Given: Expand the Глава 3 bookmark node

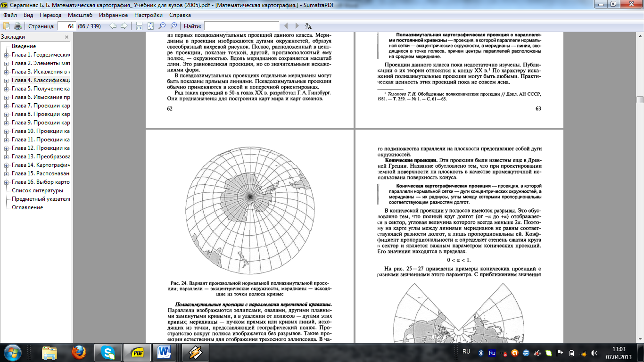Looking at the screenshot, I should [x=7, y=72].
